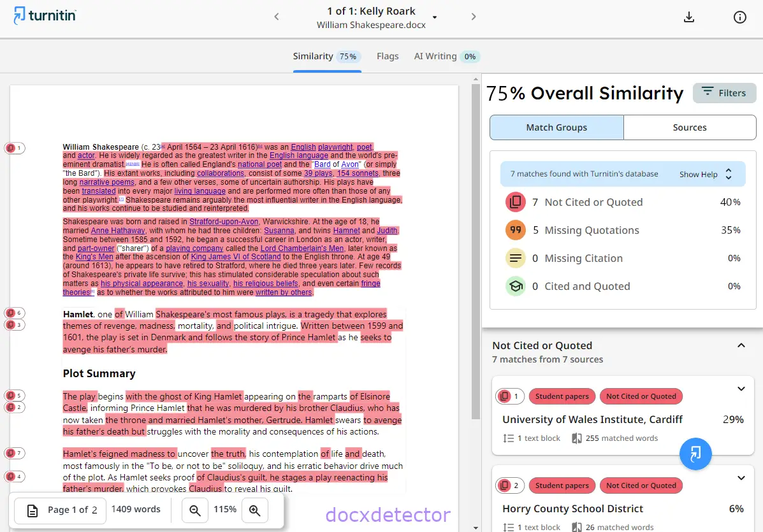Expand the Horry County School District match
763x532 pixels.
pyautogui.click(x=741, y=478)
